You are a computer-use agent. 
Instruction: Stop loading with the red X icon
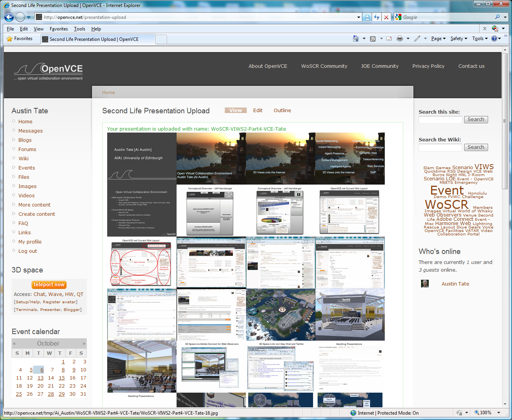[x=386, y=17]
